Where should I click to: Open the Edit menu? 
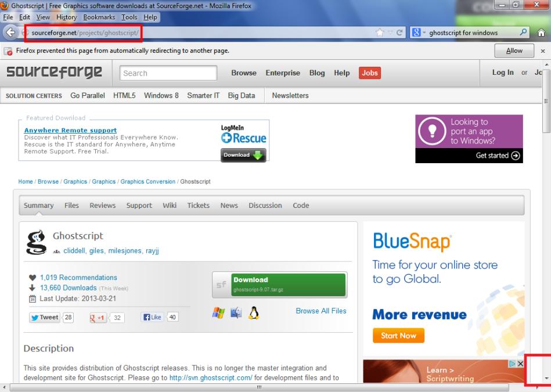[x=24, y=17]
